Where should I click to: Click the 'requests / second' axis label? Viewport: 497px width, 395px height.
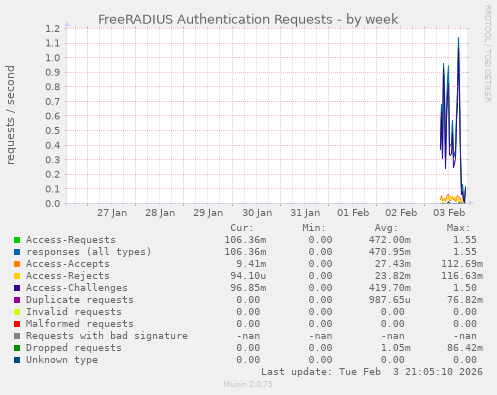point(10,115)
